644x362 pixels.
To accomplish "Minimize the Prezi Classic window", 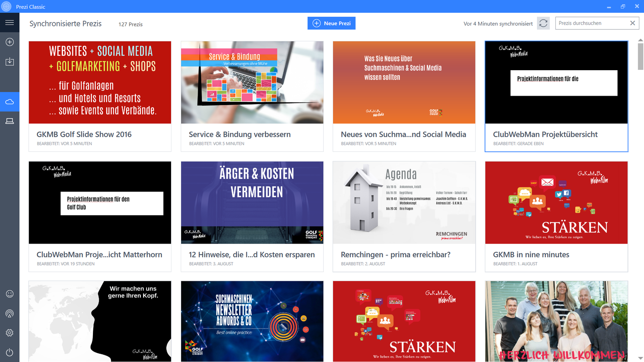I will [x=609, y=7].
